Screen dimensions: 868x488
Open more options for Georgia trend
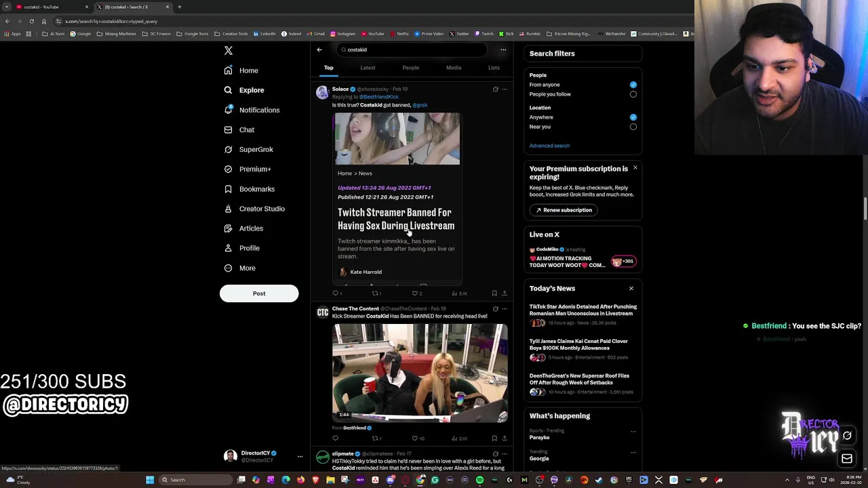633,452
